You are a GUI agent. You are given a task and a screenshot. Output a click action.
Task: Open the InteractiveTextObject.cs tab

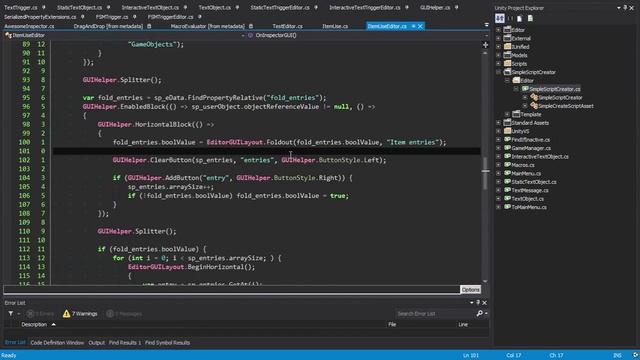point(150,7)
